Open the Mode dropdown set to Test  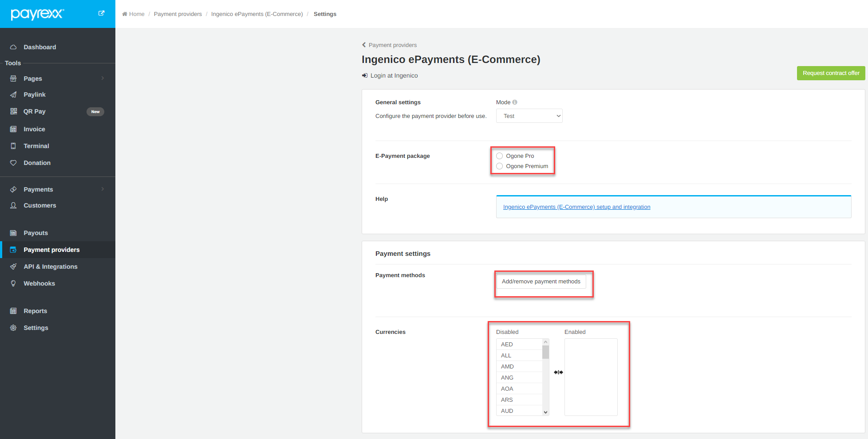click(529, 116)
